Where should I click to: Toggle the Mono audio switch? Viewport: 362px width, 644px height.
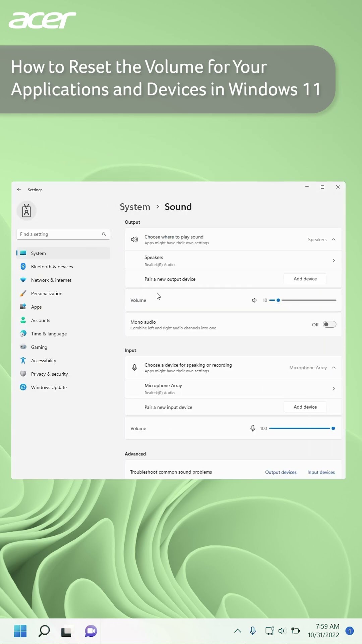(329, 324)
